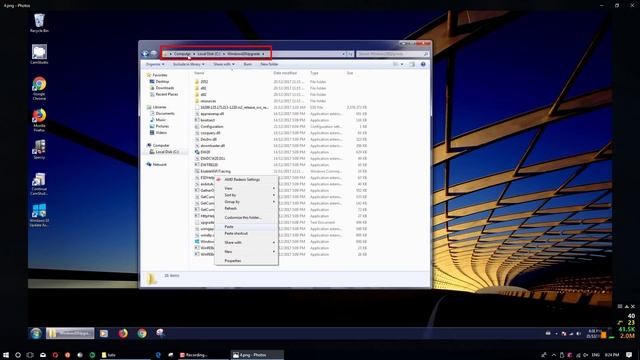Open Recycle Bin desktop icon

click(x=39, y=22)
